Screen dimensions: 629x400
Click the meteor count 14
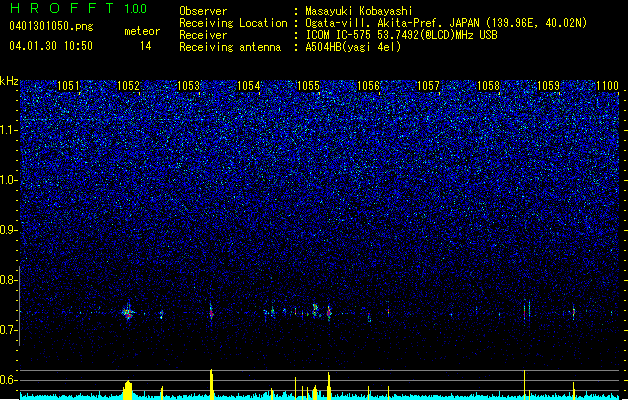coord(146,46)
